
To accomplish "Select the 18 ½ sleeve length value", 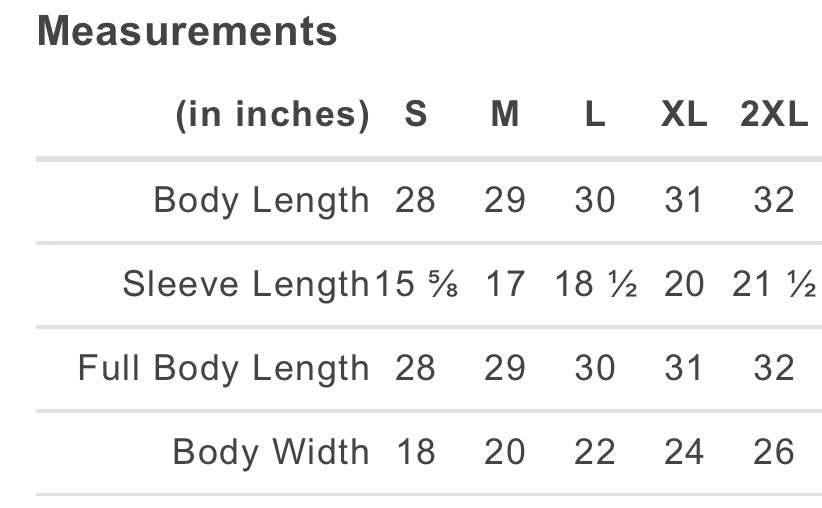I will 595,285.
